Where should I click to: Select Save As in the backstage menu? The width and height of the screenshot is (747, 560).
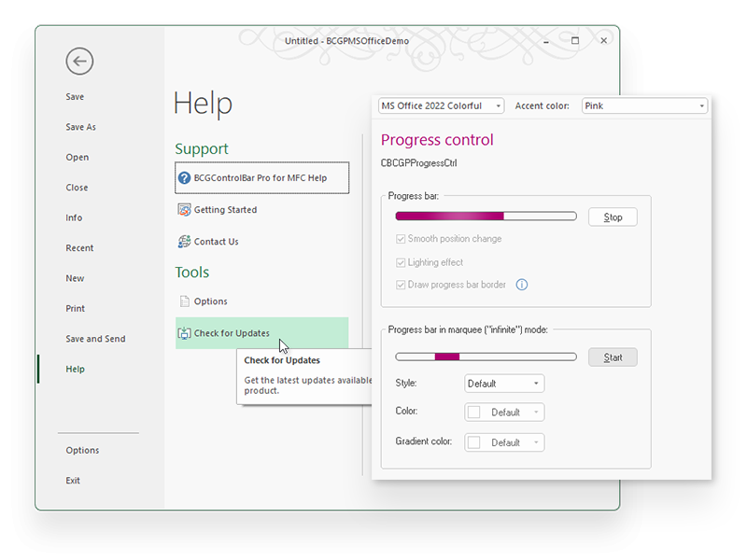tap(81, 127)
